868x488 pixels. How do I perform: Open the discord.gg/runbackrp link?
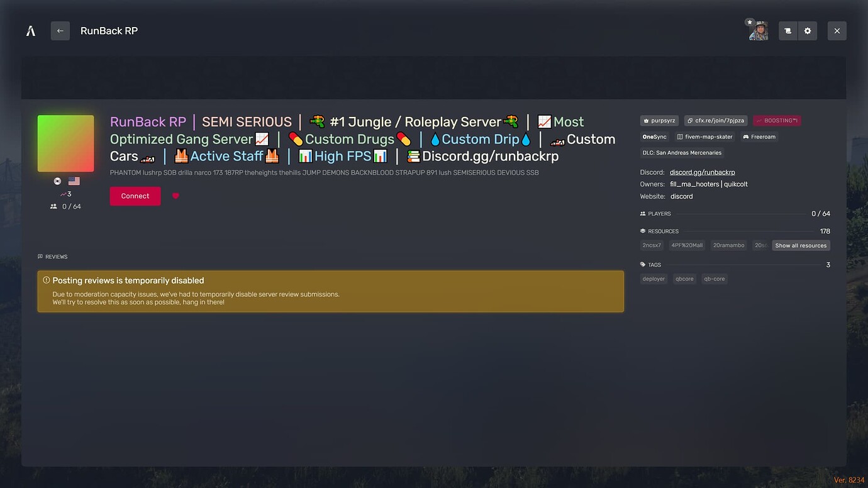coord(702,172)
